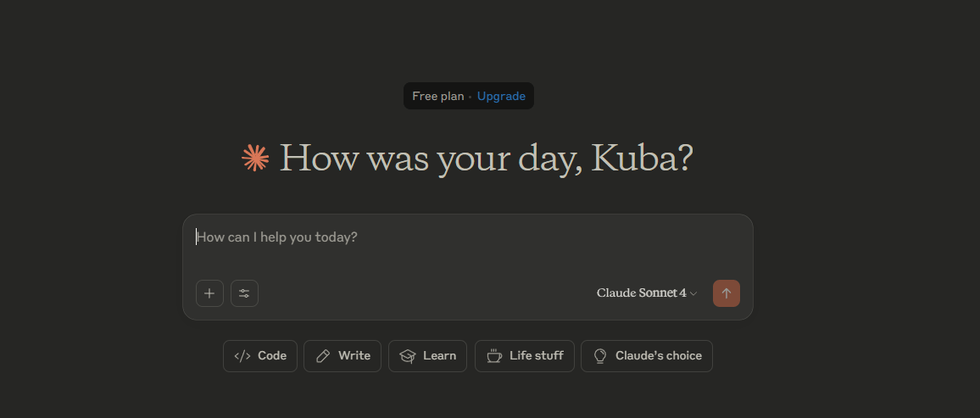Click the lightbulb icon
980x418 pixels.
point(600,356)
